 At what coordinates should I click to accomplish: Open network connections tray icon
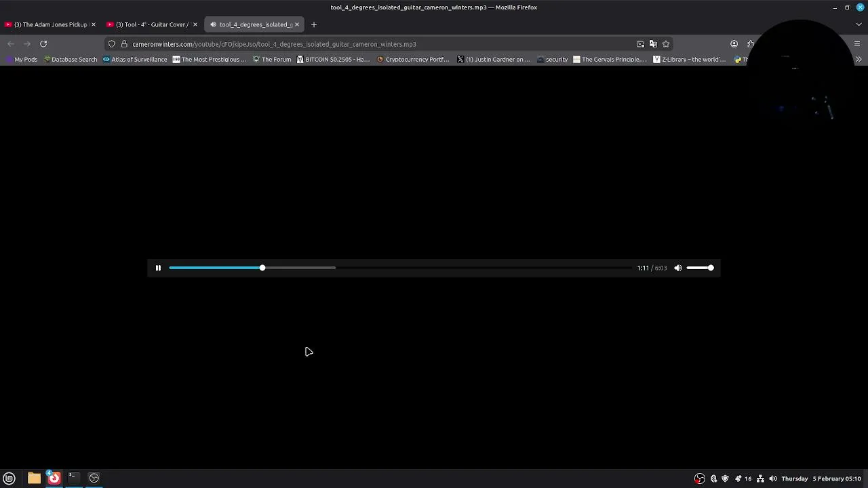[760, 479]
